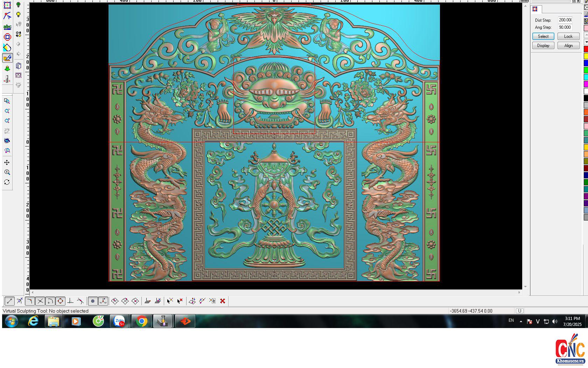Click the eye view icon

[7, 141]
